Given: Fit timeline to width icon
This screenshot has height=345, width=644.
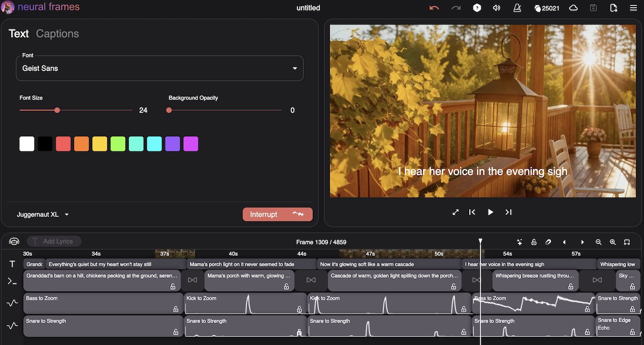Looking at the screenshot, I should 627,242.
